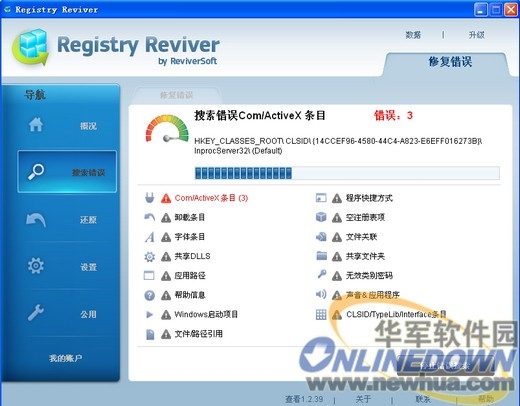Click the undo arrow 还原 icon

click(36, 220)
